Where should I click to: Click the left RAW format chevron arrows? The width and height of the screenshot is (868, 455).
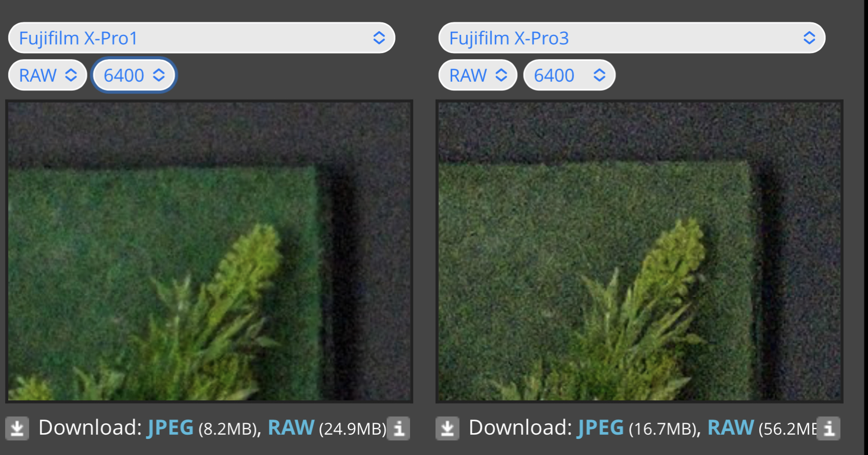click(x=71, y=75)
